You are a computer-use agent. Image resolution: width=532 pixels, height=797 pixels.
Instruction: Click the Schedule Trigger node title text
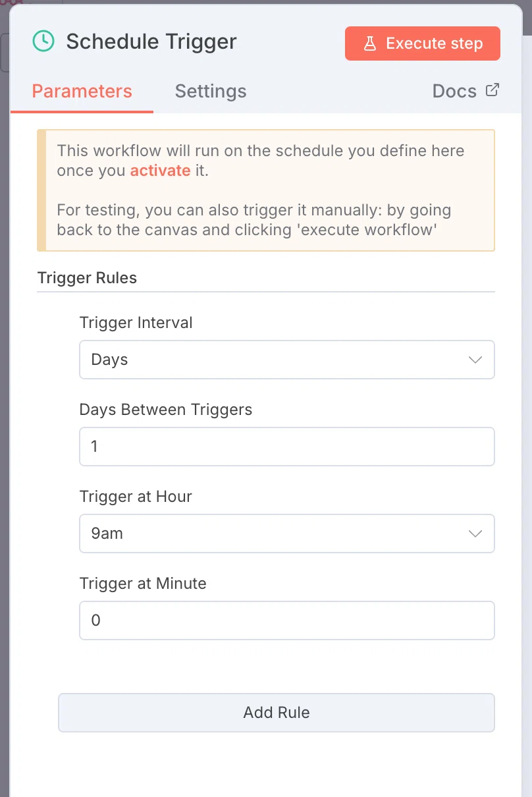pos(151,41)
